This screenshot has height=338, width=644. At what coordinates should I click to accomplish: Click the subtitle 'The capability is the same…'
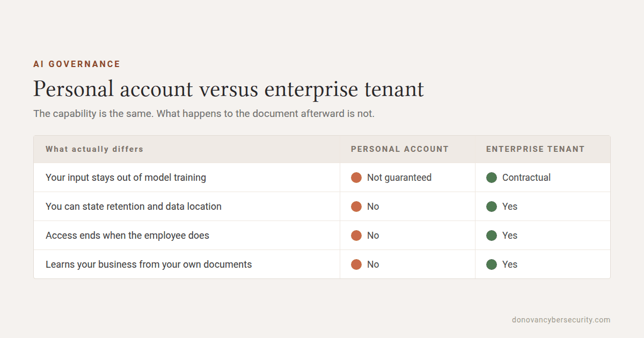pos(204,114)
